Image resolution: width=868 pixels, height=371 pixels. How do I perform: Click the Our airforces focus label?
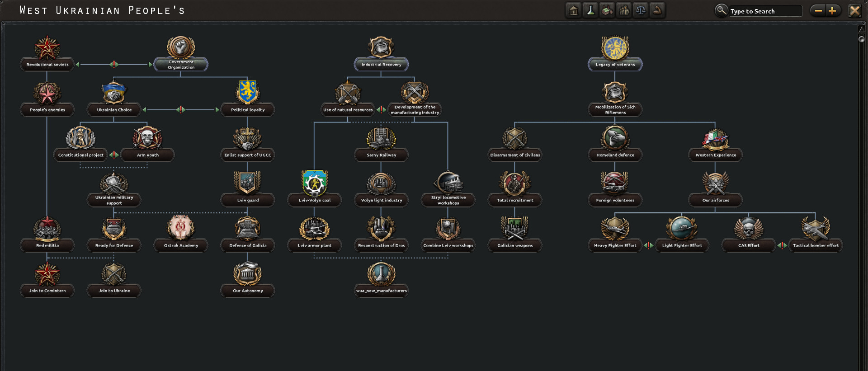tap(716, 200)
